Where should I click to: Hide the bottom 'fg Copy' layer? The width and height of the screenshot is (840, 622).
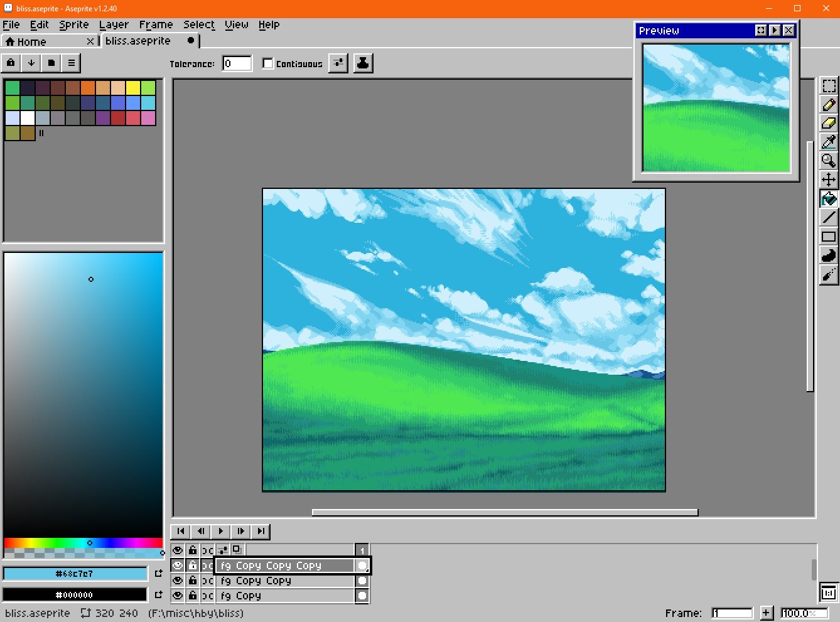tap(178, 596)
